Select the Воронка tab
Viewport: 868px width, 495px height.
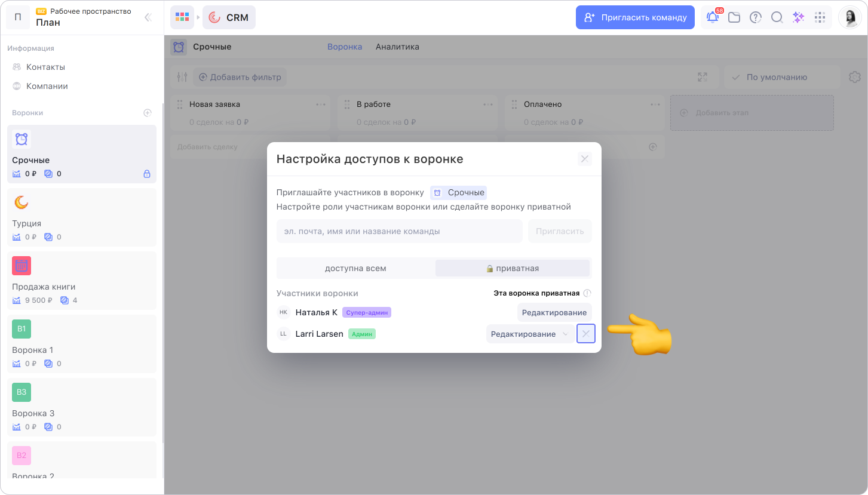pos(345,47)
